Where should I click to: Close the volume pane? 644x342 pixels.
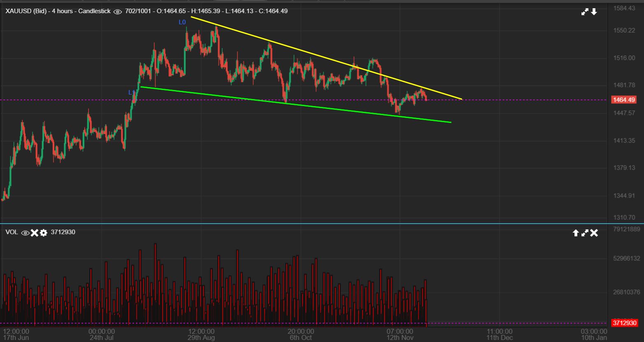[x=594, y=233]
